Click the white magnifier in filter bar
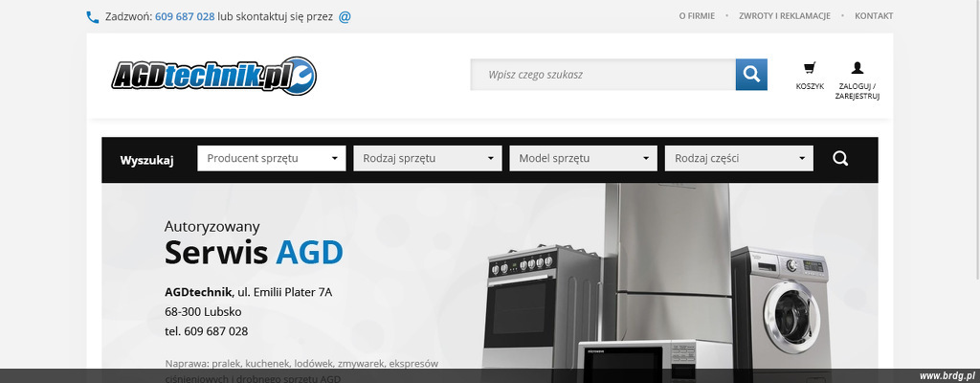This screenshot has width=980, height=383. pyautogui.click(x=840, y=159)
